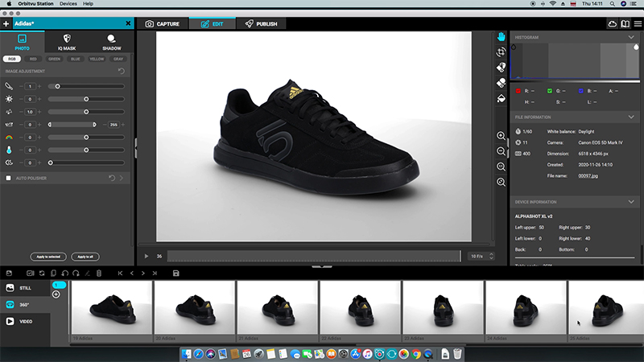Viewport: 644px width, 362px height.
Task: Click the zoom in magnifier
Action: coord(501,136)
